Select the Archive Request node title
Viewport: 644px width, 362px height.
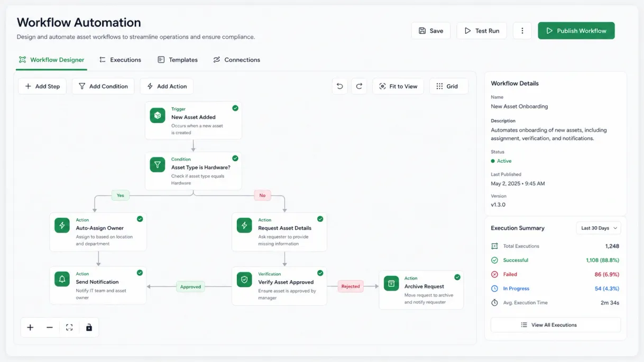click(x=424, y=286)
